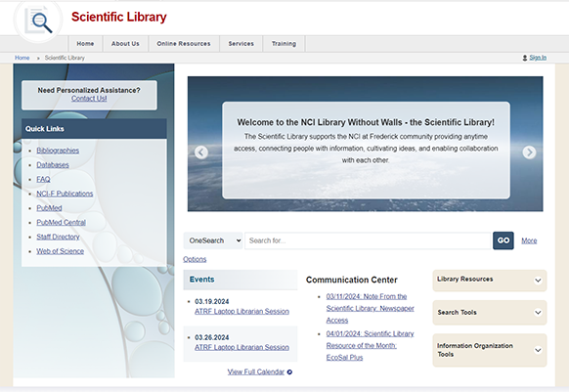The width and height of the screenshot is (569, 392).
Task: Go to previous carousel slide arrow
Action: 201,152
